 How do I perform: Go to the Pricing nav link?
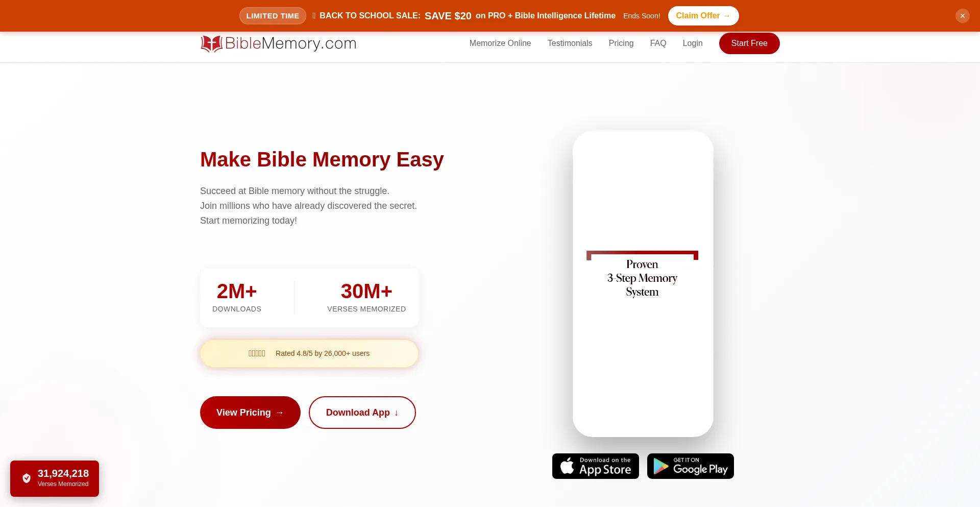[621, 43]
